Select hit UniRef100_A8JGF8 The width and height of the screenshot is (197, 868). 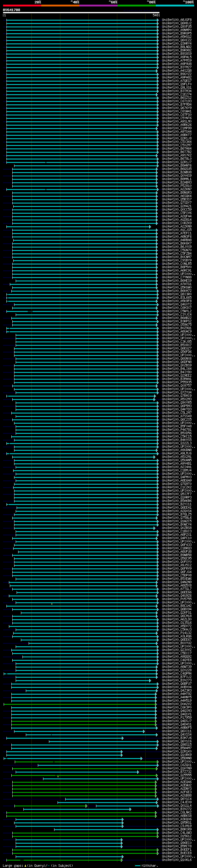point(177,20)
